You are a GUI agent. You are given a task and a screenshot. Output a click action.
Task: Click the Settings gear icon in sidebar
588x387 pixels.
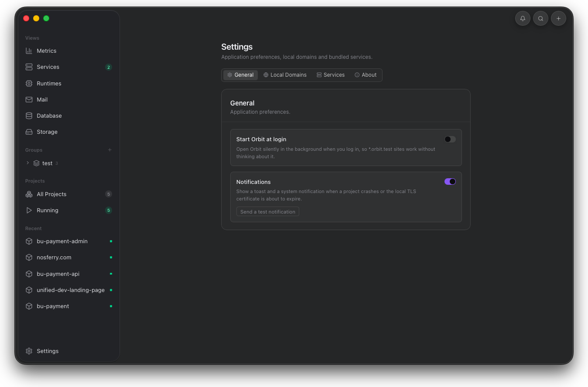point(29,351)
